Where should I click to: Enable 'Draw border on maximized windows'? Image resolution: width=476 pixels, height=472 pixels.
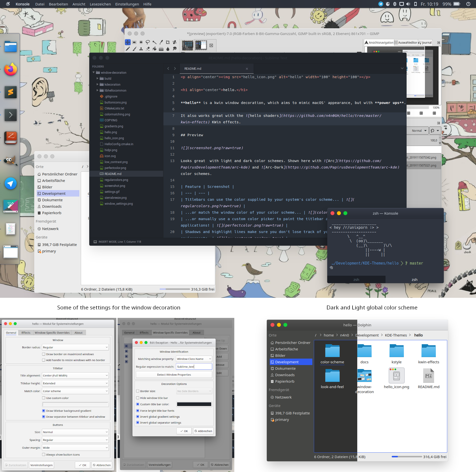(x=44, y=354)
